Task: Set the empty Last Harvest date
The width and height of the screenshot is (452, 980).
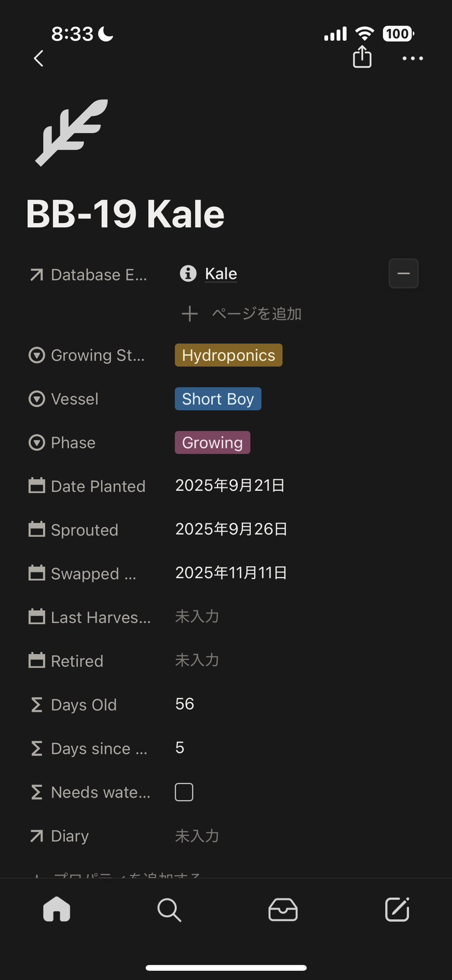Action: [x=197, y=616]
